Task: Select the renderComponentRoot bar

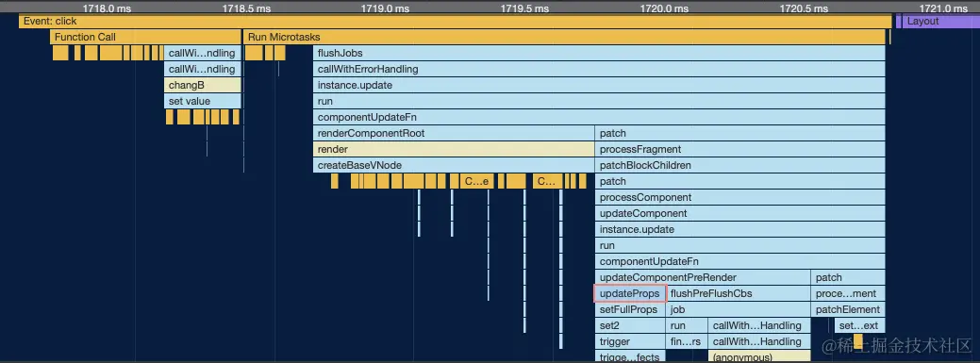Action: pyautogui.click(x=454, y=134)
